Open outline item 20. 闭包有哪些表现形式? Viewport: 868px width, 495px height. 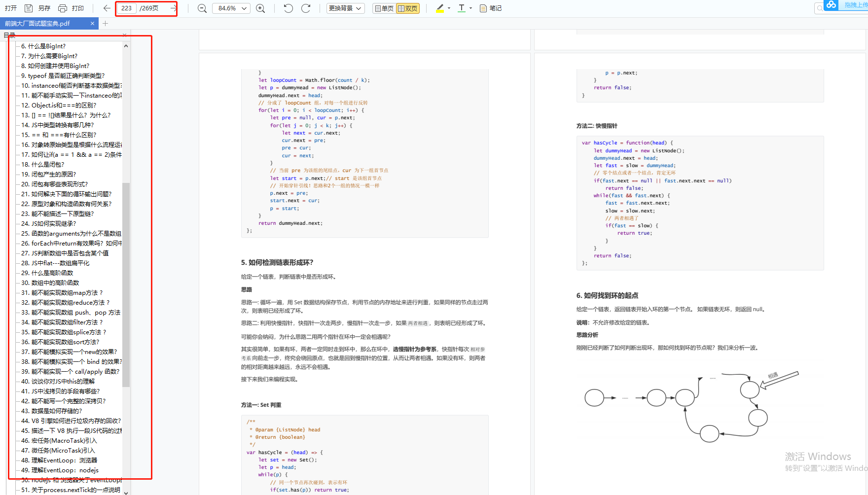(55, 184)
